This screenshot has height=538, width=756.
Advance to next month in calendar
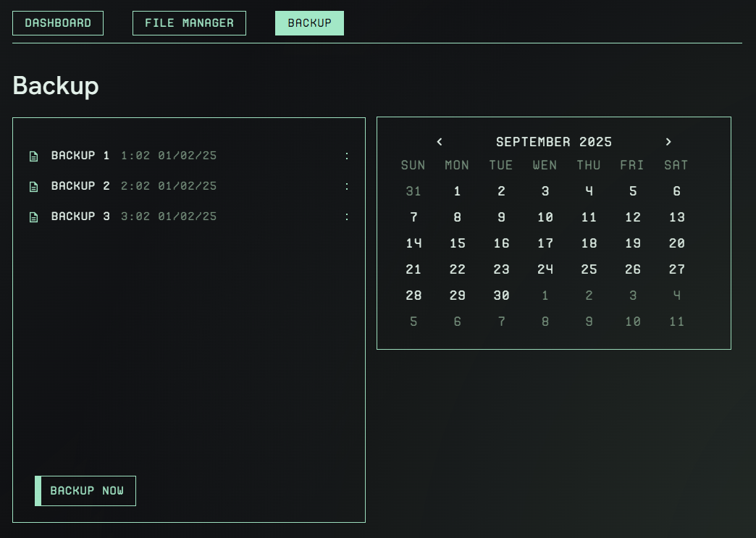point(668,142)
